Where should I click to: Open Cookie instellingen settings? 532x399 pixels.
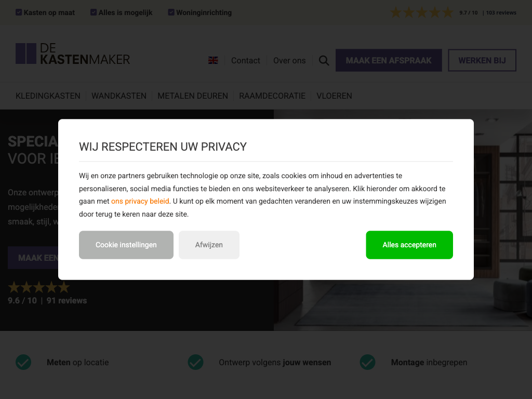pyautogui.click(x=126, y=245)
